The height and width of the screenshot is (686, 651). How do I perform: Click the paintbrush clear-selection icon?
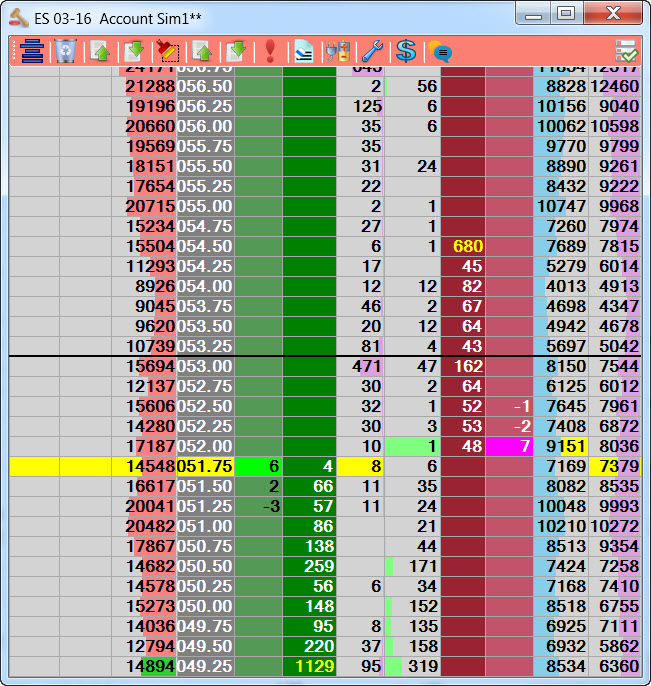point(168,51)
